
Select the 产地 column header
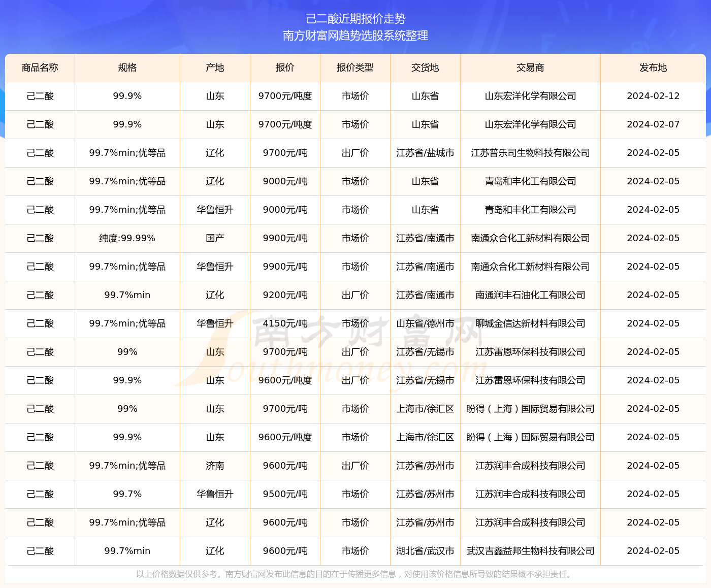[x=215, y=68]
